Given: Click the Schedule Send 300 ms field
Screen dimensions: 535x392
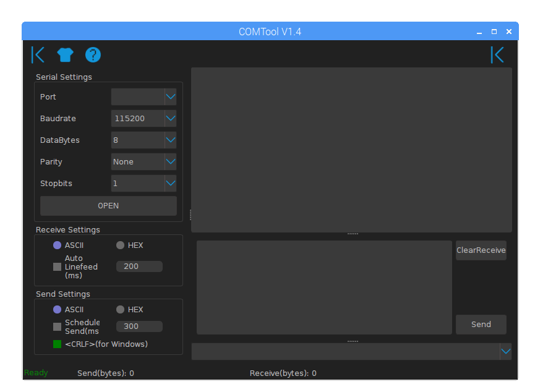Looking at the screenshot, I should pyautogui.click(x=139, y=326).
